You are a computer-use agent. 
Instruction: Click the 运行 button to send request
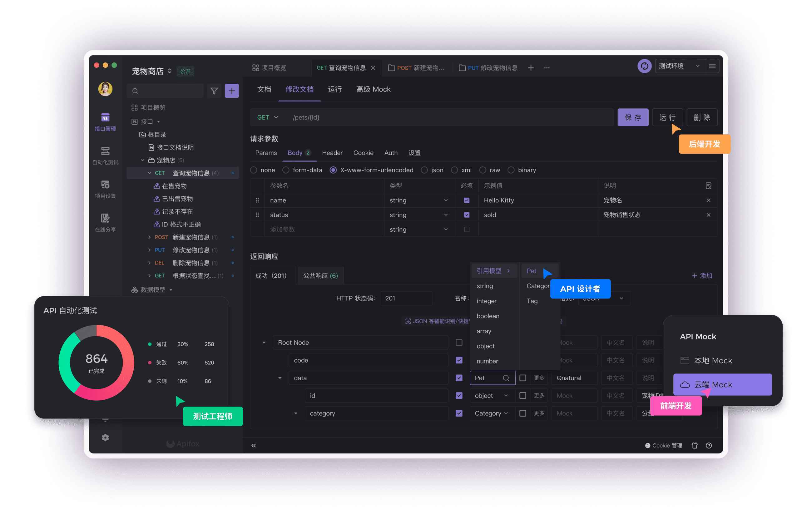point(667,117)
